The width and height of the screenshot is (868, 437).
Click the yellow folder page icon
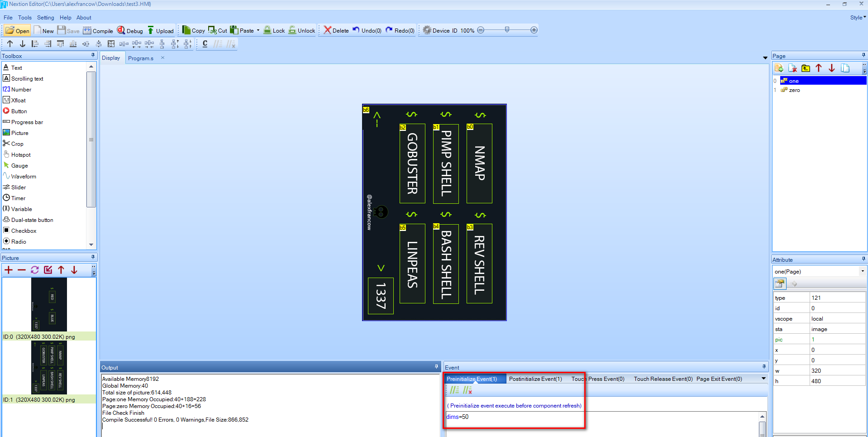point(806,68)
